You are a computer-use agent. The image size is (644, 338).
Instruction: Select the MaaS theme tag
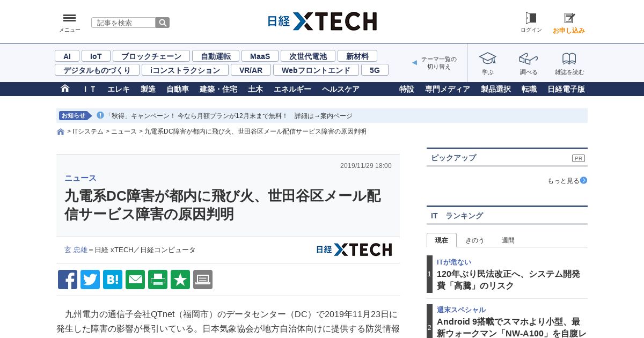click(260, 56)
